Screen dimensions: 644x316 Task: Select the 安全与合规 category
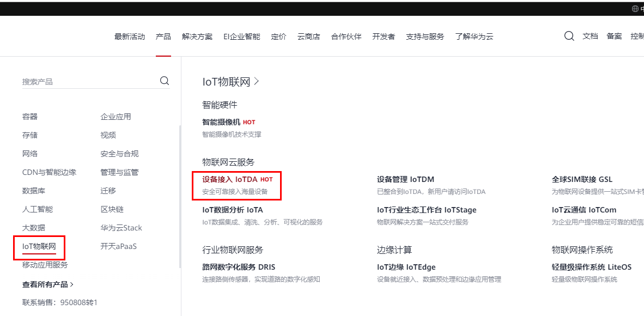(x=119, y=154)
